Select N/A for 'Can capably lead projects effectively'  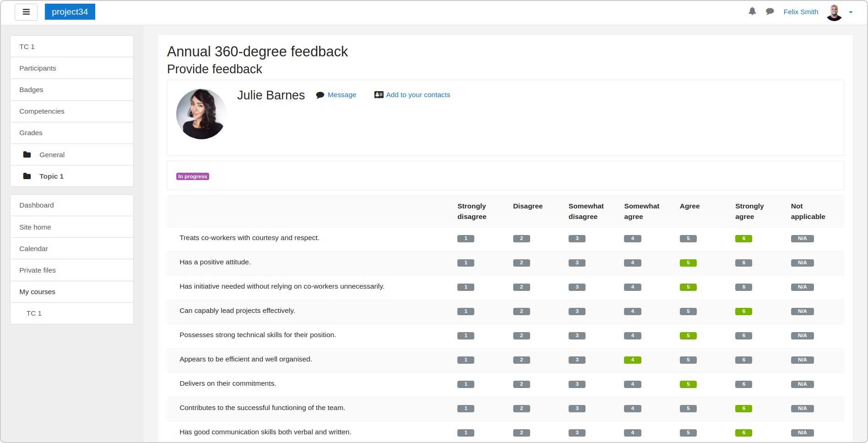[802, 312]
